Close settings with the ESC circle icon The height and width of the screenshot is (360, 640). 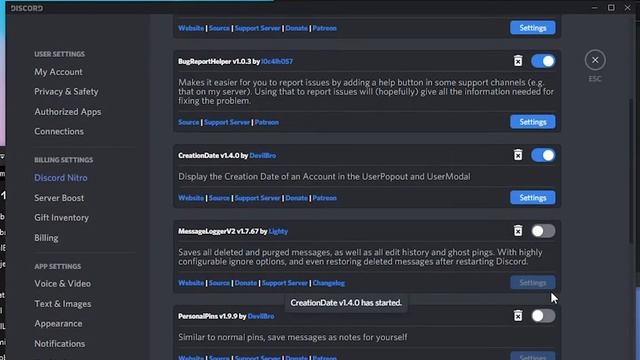595,60
